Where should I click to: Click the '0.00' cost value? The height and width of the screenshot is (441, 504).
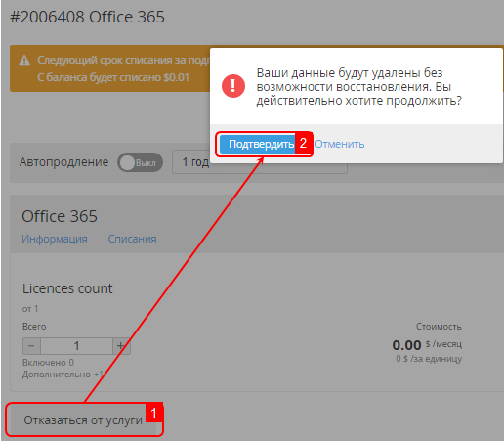click(406, 345)
